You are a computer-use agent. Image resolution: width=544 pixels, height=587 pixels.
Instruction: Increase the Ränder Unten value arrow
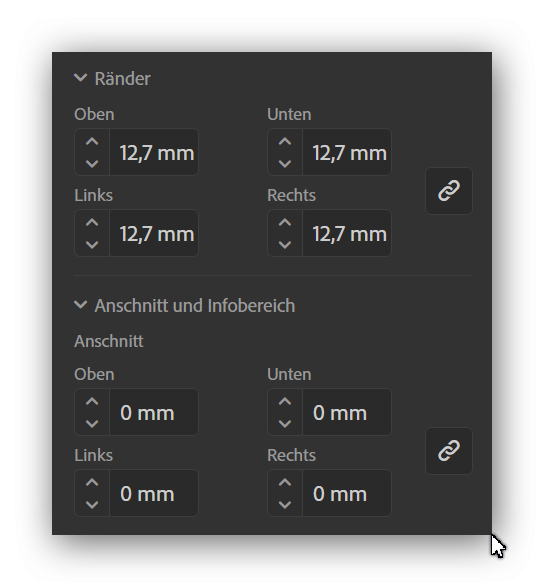(x=285, y=142)
